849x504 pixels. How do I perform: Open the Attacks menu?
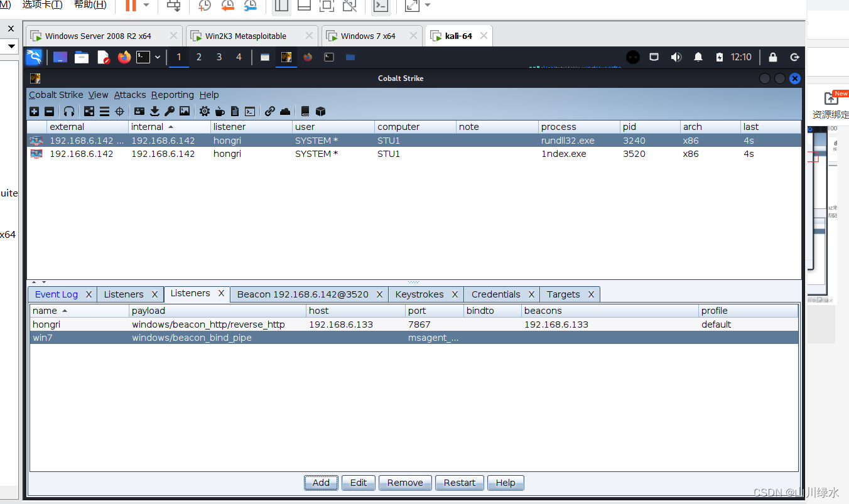pos(130,95)
